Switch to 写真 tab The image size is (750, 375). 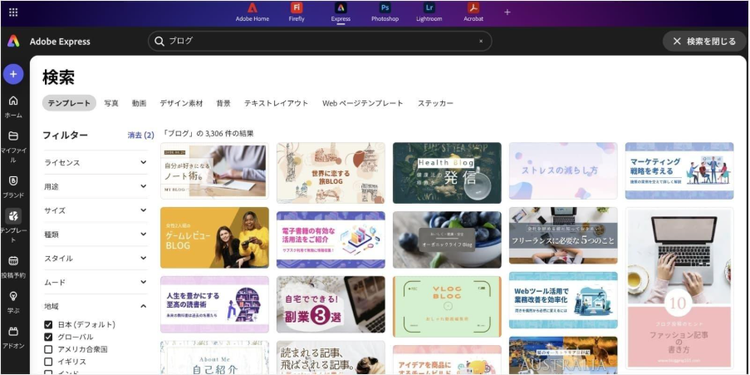point(111,103)
